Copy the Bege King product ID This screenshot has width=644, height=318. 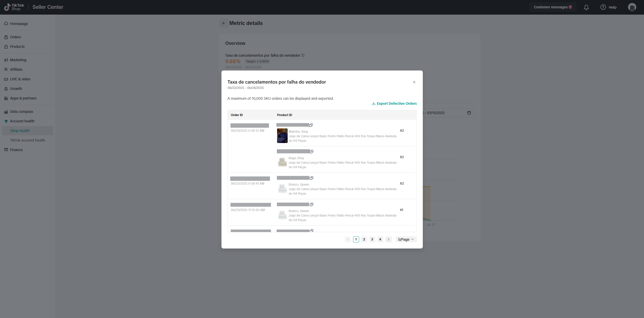click(312, 152)
